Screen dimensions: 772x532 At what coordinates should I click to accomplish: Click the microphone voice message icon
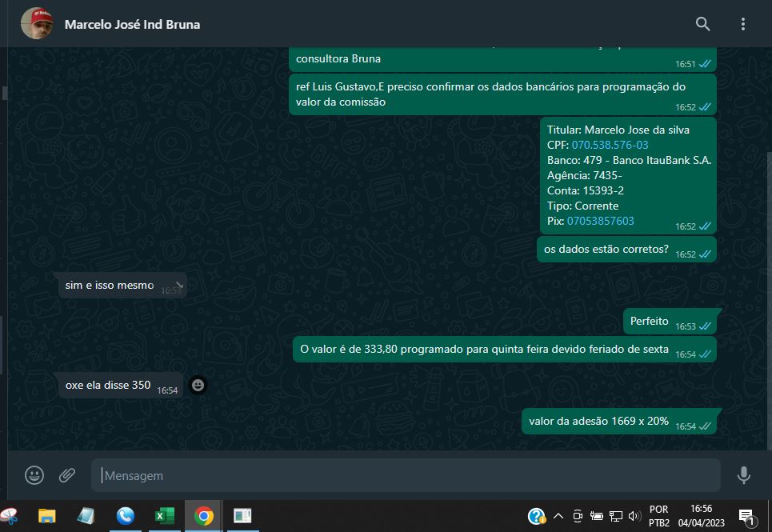(x=743, y=475)
